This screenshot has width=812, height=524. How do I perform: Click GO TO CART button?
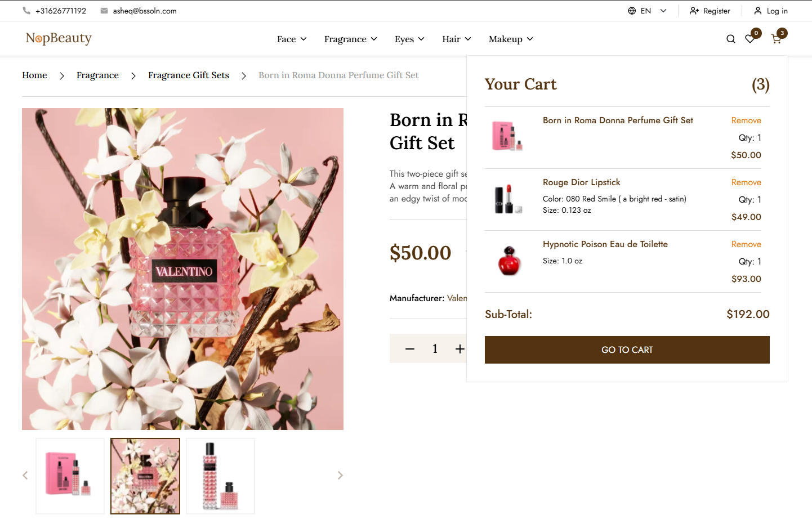click(x=627, y=350)
